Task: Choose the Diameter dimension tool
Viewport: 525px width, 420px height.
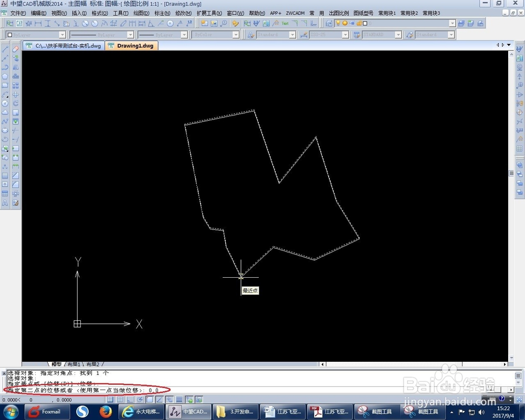Action: tap(85, 24)
